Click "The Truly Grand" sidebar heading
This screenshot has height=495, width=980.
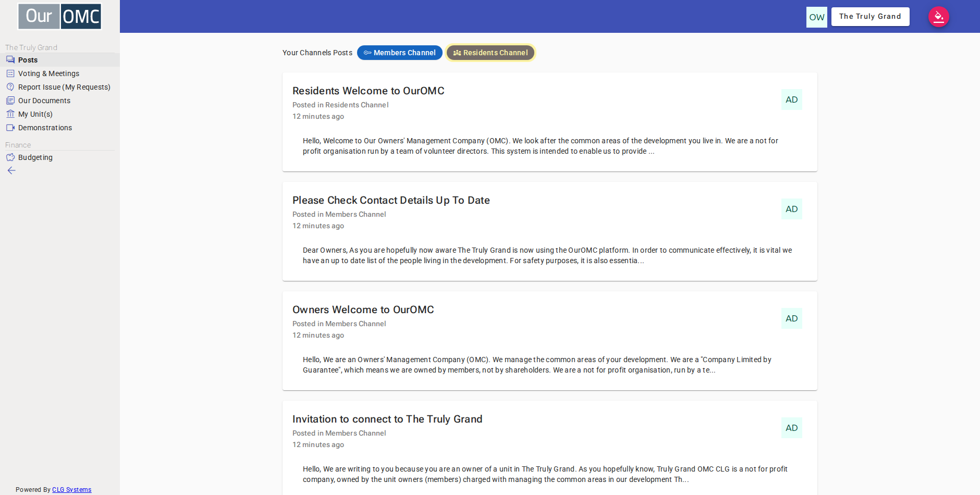(31, 47)
